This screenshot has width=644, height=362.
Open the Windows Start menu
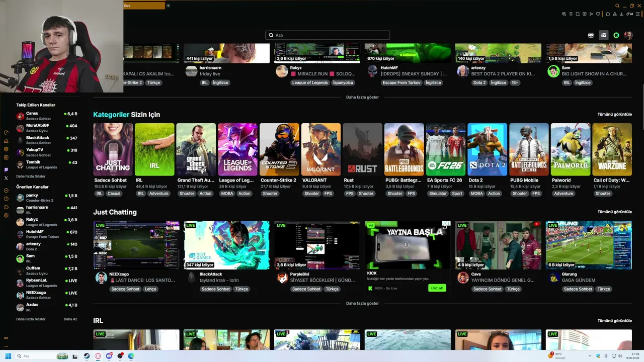click(8, 356)
